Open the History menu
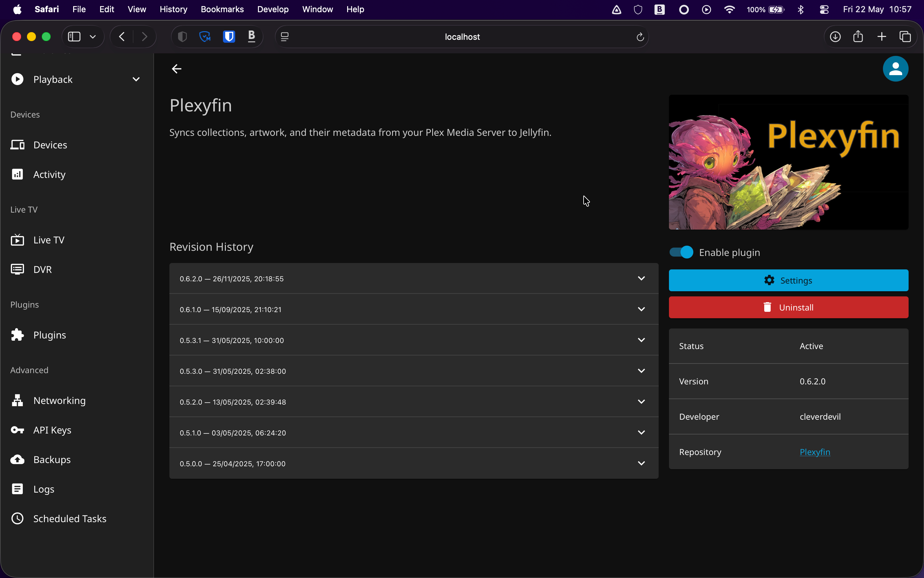This screenshot has height=578, width=924. coord(173,9)
